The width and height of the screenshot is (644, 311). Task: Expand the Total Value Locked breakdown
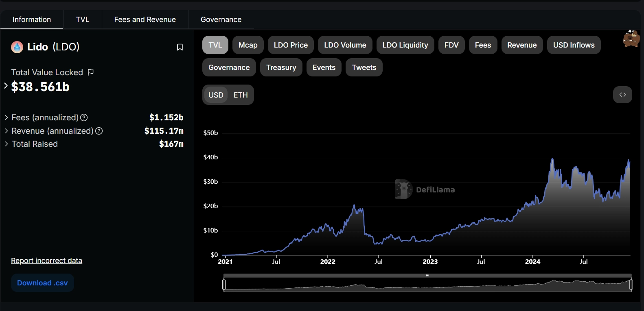pyautogui.click(x=6, y=86)
